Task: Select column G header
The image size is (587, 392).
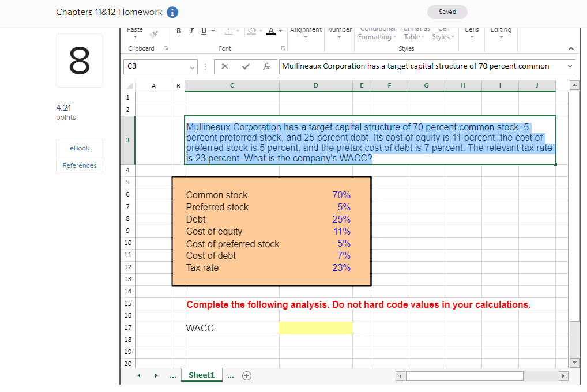Action: (x=426, y=85)
